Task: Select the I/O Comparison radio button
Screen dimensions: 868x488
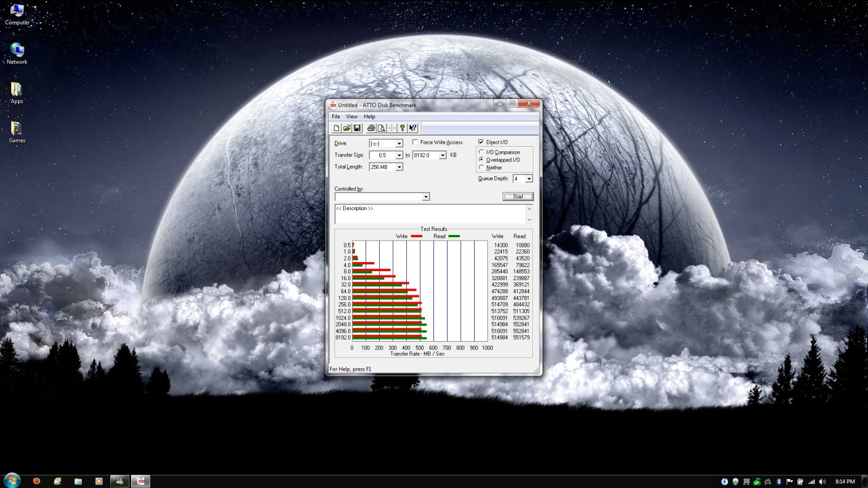Action: pos(481,152)
